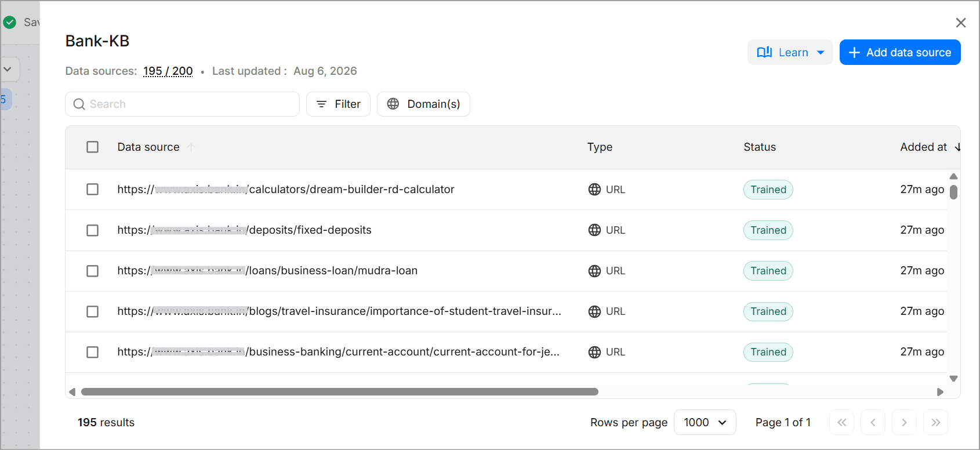Screen dimensions: 980x450
Task: Click the Status column header
Action: pyautogui.click(x=760, y=147)
